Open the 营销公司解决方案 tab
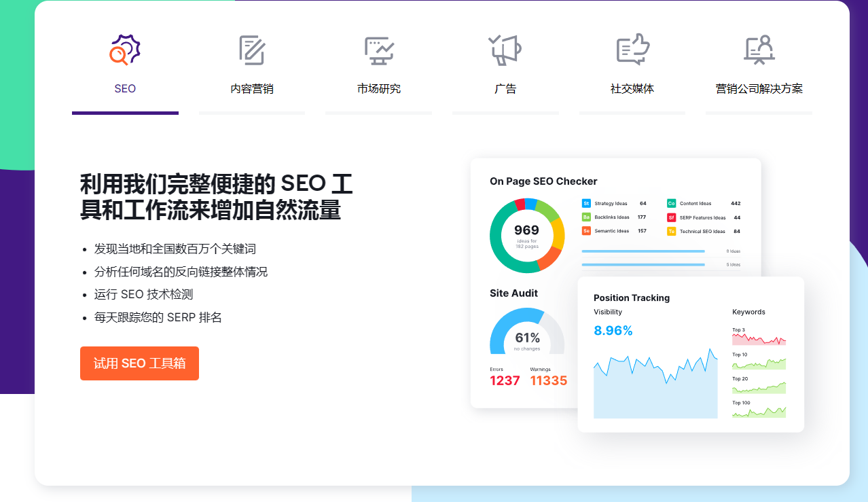The height and width of the screenshot is (502, 868). click(759, 89)
